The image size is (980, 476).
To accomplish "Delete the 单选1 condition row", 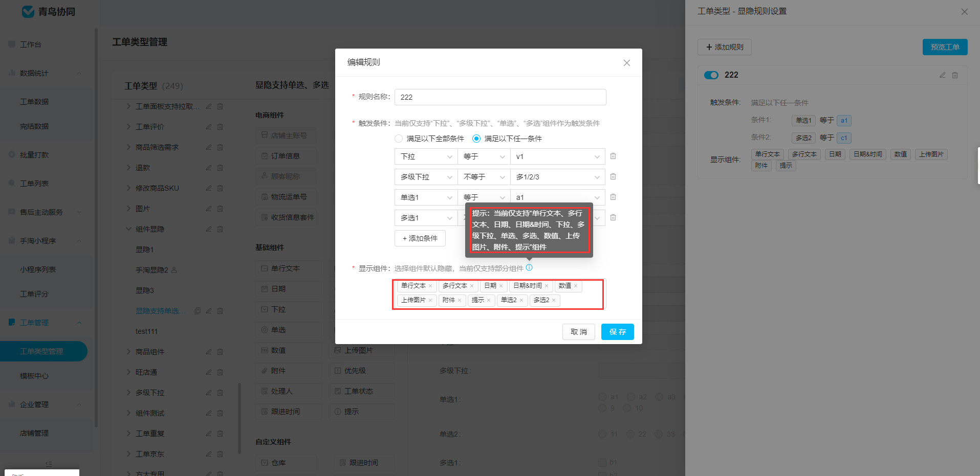I will 613,197.
